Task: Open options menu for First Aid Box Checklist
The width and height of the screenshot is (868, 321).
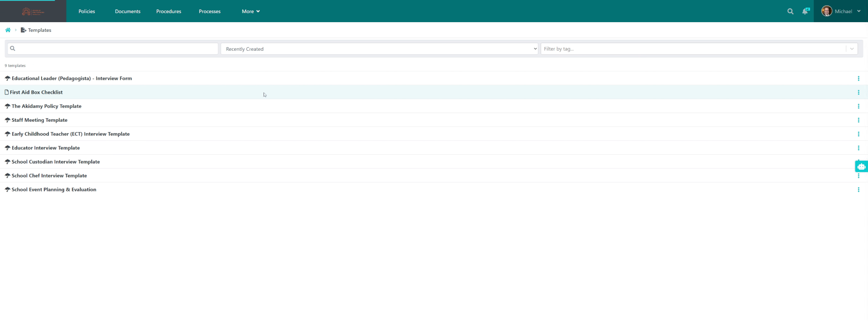Action: click(858, 92)
